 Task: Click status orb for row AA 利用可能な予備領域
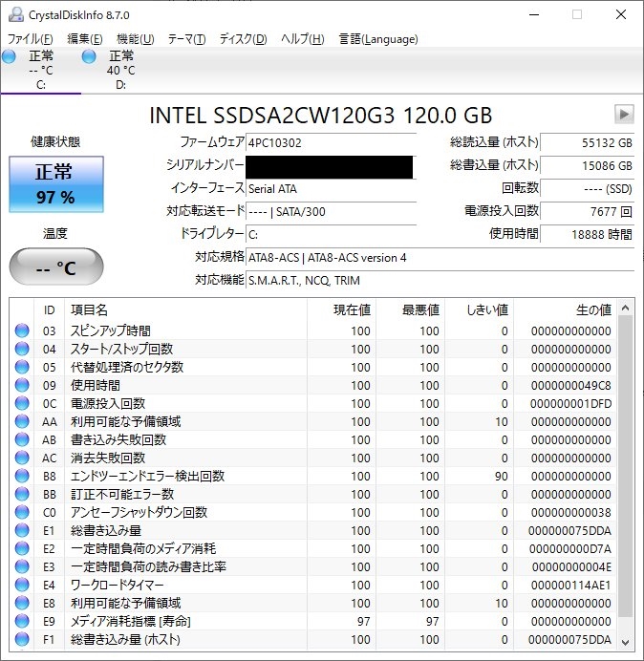(x=22, y=421)
